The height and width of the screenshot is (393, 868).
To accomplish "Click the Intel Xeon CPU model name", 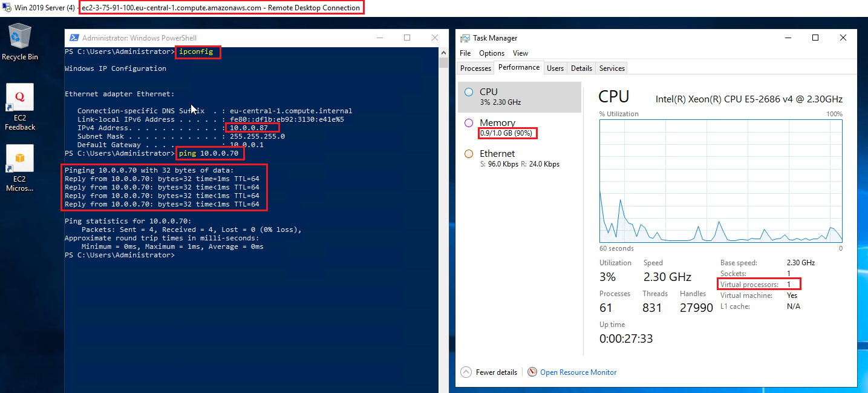I will [749, 99].
